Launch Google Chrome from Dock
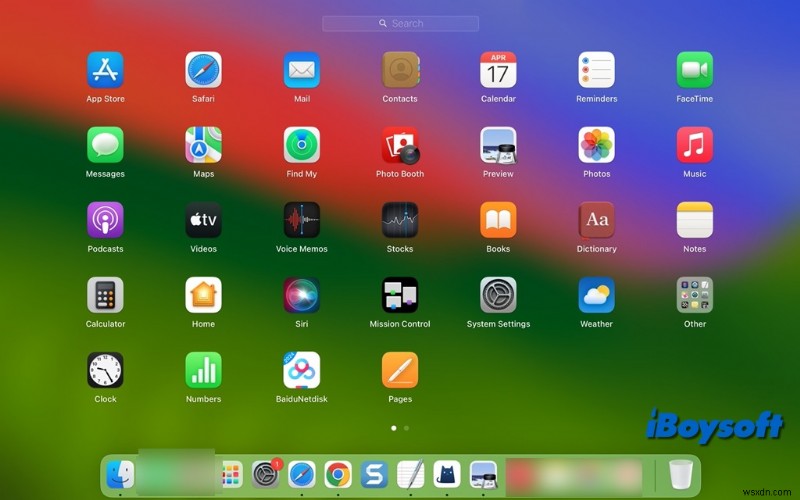This screenshot has height=500, width=800. [x=338, y=474]
